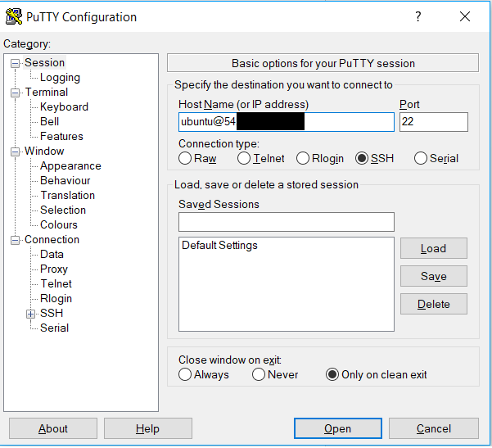Focus the Port field showing 22
The image size is (492, 448).
tap(434, 122)
